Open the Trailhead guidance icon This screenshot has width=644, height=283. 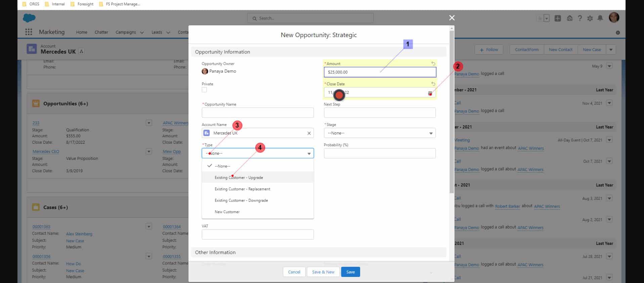[x=569, y=19]
